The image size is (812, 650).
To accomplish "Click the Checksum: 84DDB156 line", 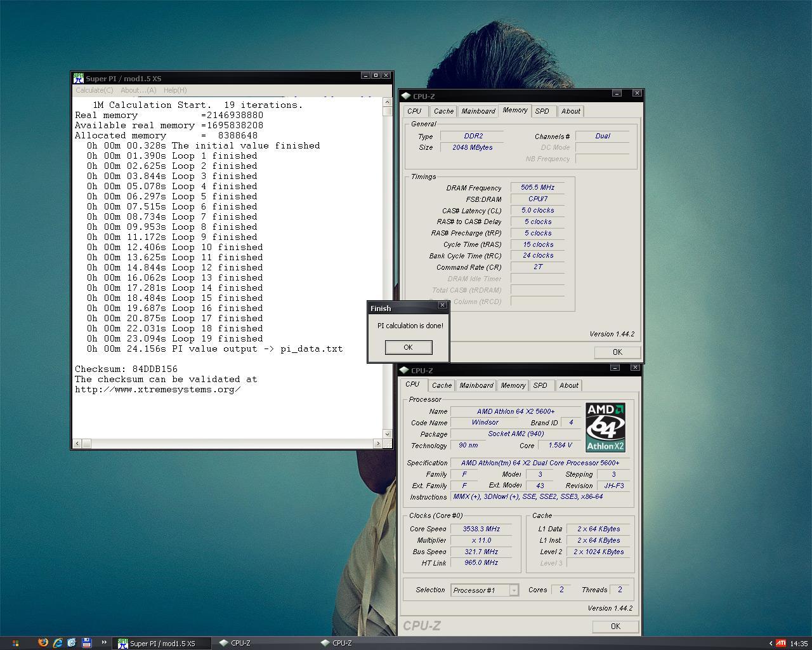I will (126, 369).
